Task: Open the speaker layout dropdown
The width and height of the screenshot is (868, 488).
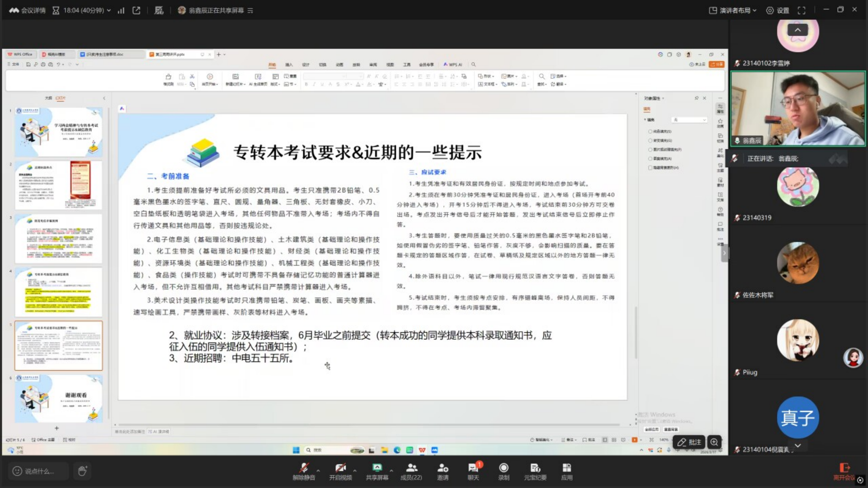Action: tap(732, 10)
